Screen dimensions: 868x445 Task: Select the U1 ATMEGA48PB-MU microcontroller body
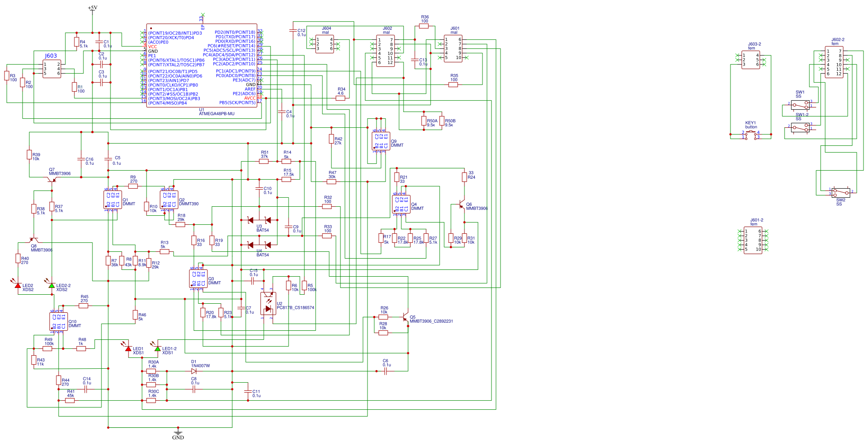pos(202,65)
